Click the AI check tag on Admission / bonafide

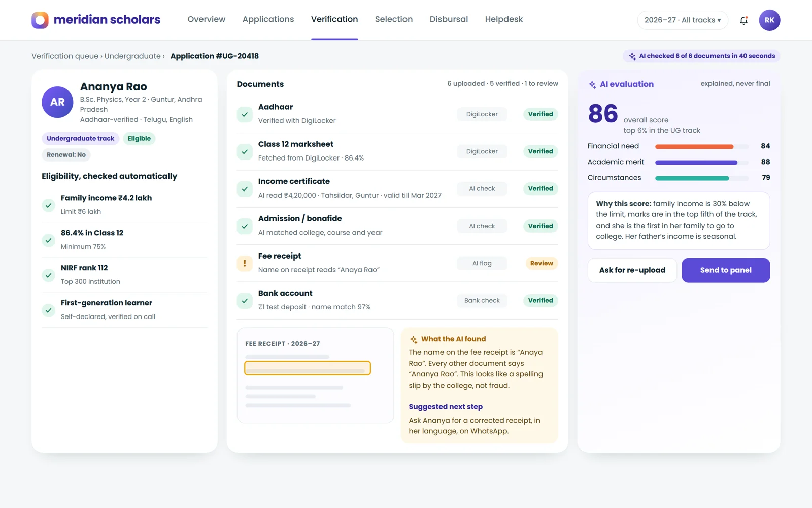[482, 226]
